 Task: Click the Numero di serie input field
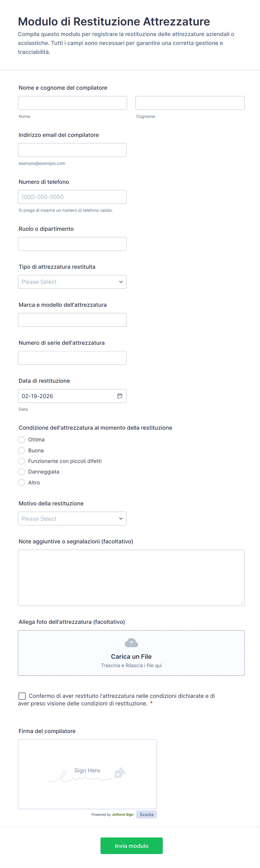point(72,358)
